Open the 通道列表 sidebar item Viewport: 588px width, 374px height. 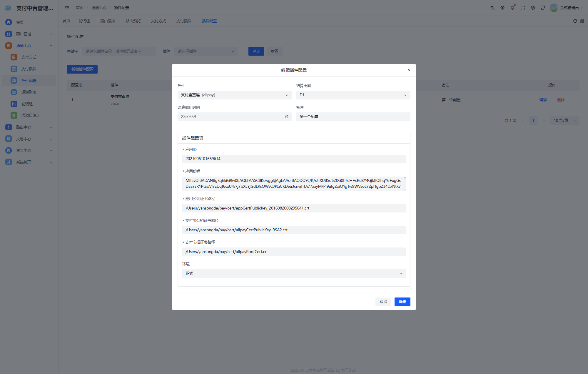coord(29,92)
